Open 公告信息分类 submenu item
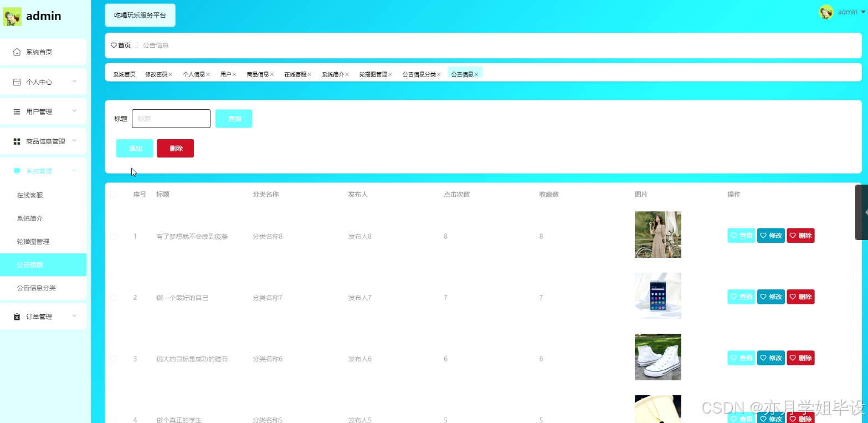The width and height of the screenshot is (868, 423). pyautogui.click(x=43, y=288)
